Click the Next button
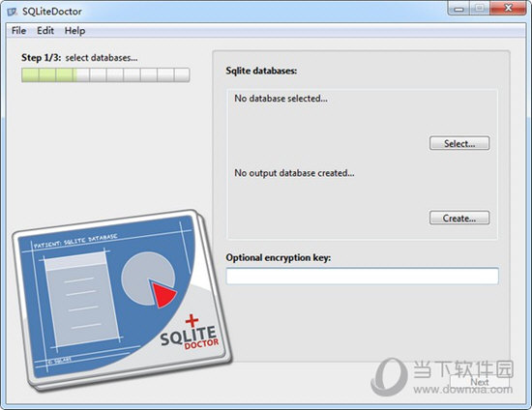 coord(480,382)
